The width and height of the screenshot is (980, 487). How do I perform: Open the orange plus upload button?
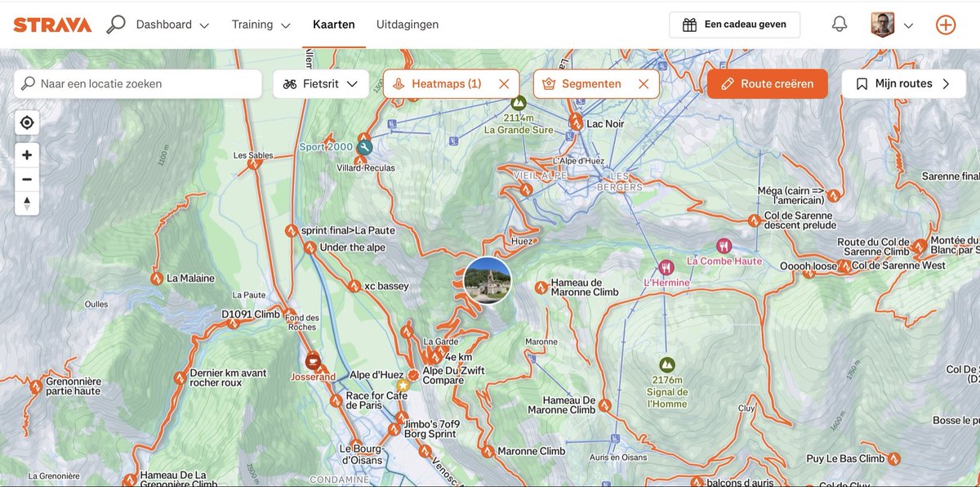point(946,25)
